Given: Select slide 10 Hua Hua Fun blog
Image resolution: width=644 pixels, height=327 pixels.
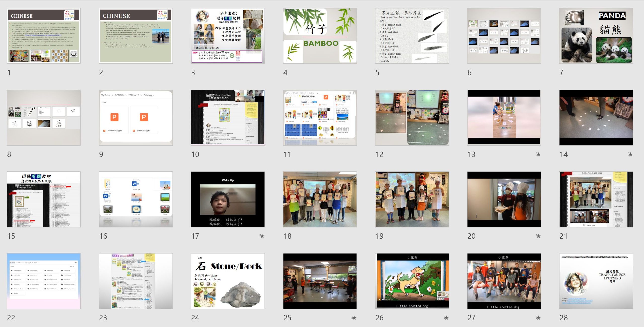Looking at the screenshot, I should 228,118.
